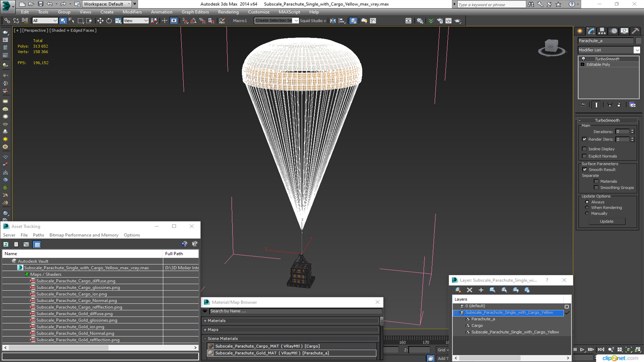Open selection filter All dropdown
Screen dimensions: 644x362
45,21
